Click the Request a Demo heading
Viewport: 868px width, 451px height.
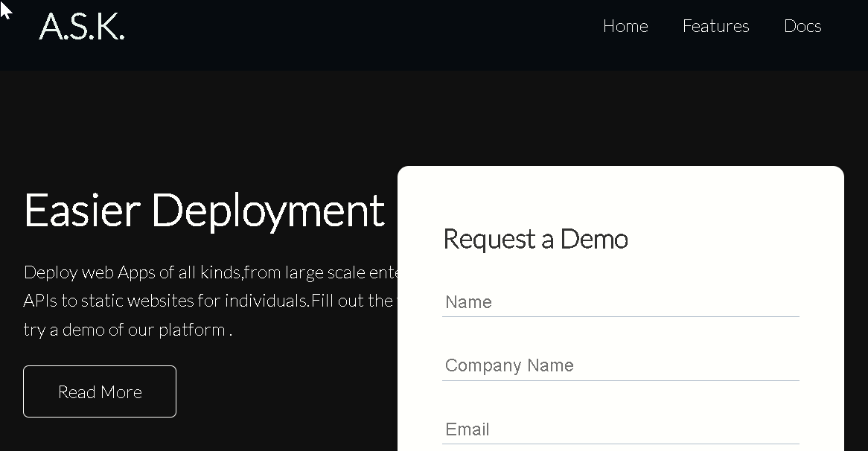click(535, 239)
